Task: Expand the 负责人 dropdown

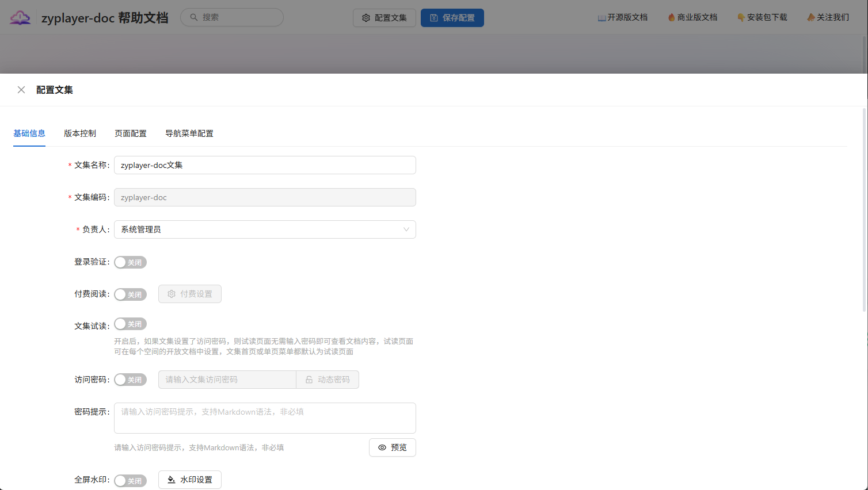Action: 265,229
